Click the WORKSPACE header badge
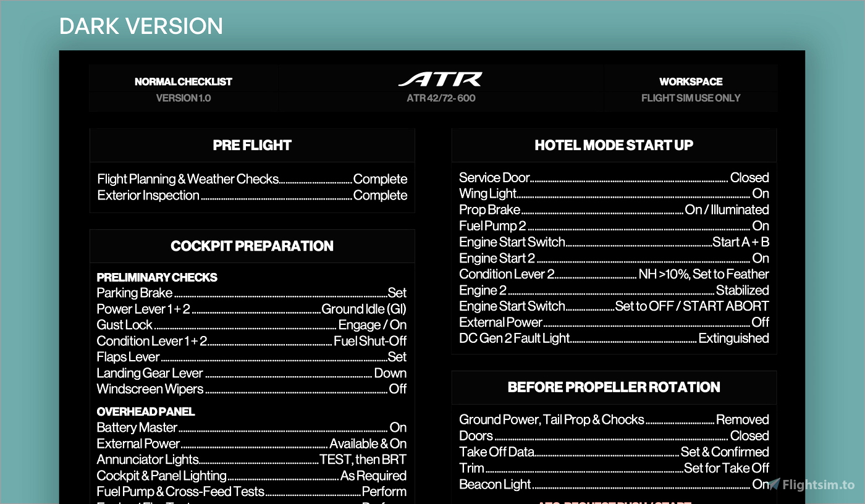This screenshot has height=504, width=865. [x=690, y=81]
